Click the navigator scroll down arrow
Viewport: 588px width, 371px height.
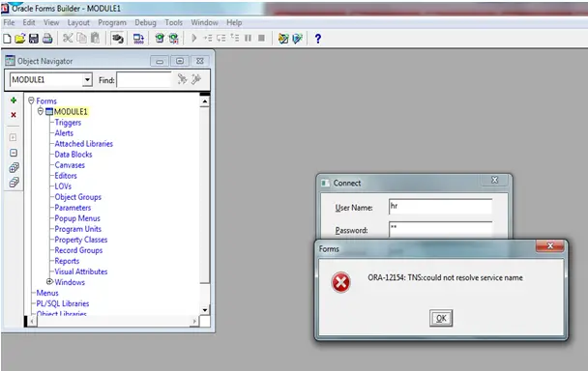coord(205,310)
